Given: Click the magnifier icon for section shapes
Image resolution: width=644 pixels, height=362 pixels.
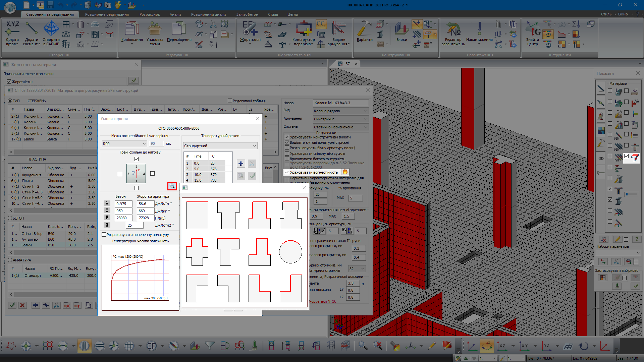Looking at the screenshot, I should tap(172, 186).
